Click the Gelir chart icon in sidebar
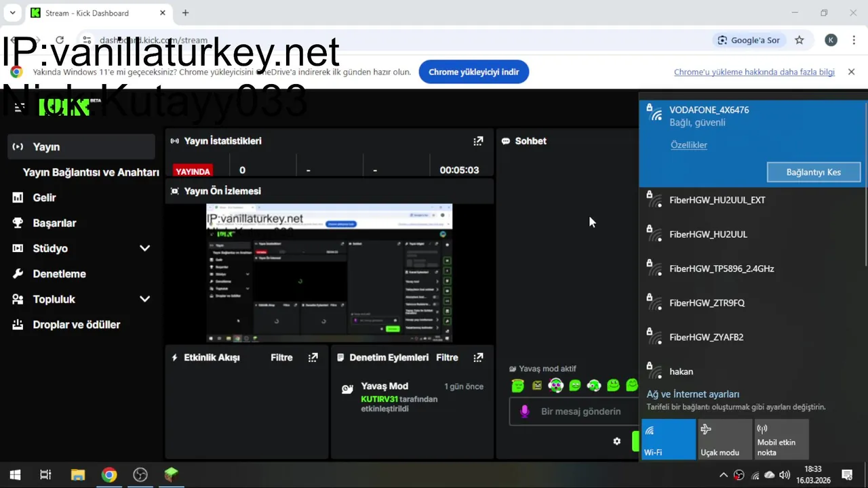The height and width of the screenshot is (488, 868). click(18, 197)
